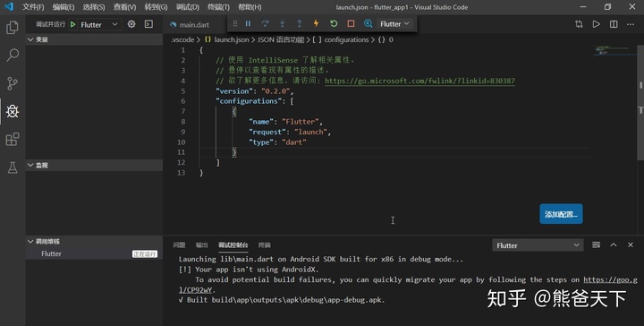Stop the debug session
This screenshot has height=326, width=644.
click(x=351, y=24)
